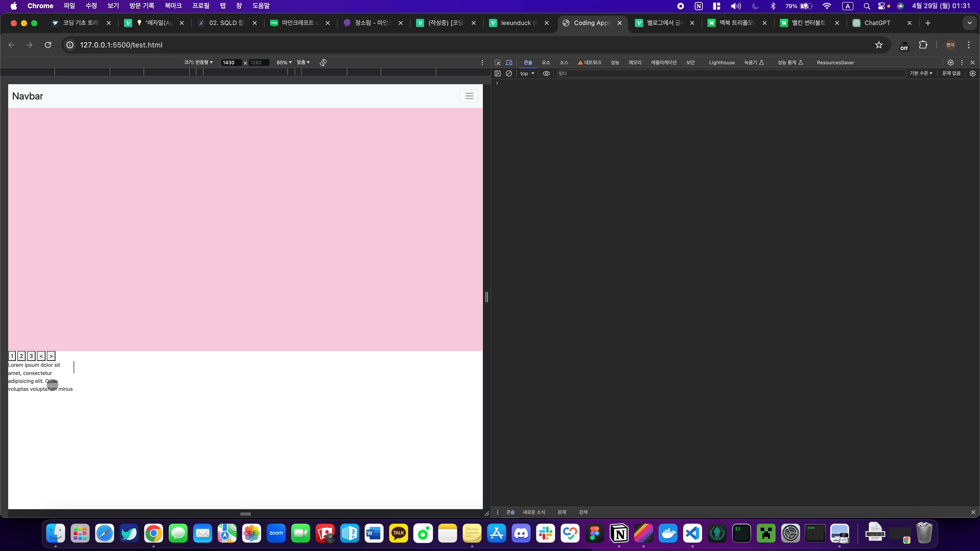980x551 pixels.
Task: Open the Lighthouse tab
Action: pos(722,62)
